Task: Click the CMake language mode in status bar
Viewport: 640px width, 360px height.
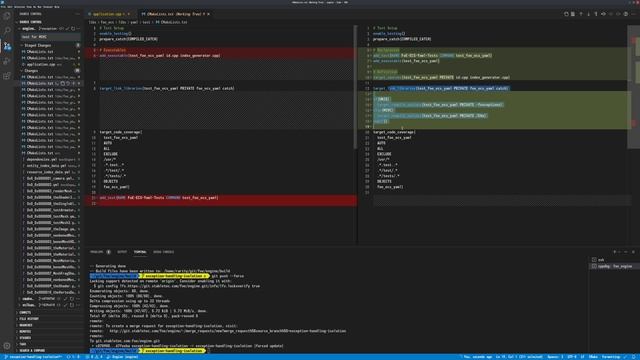Action: [x=593, y=357]
